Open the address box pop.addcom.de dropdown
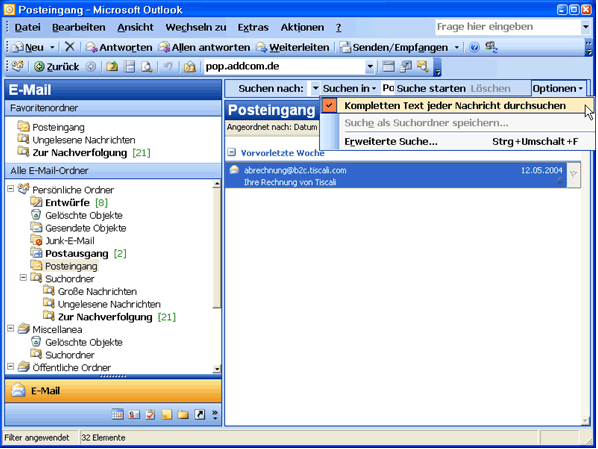This screenshot has width=598, height=449. 370,67
